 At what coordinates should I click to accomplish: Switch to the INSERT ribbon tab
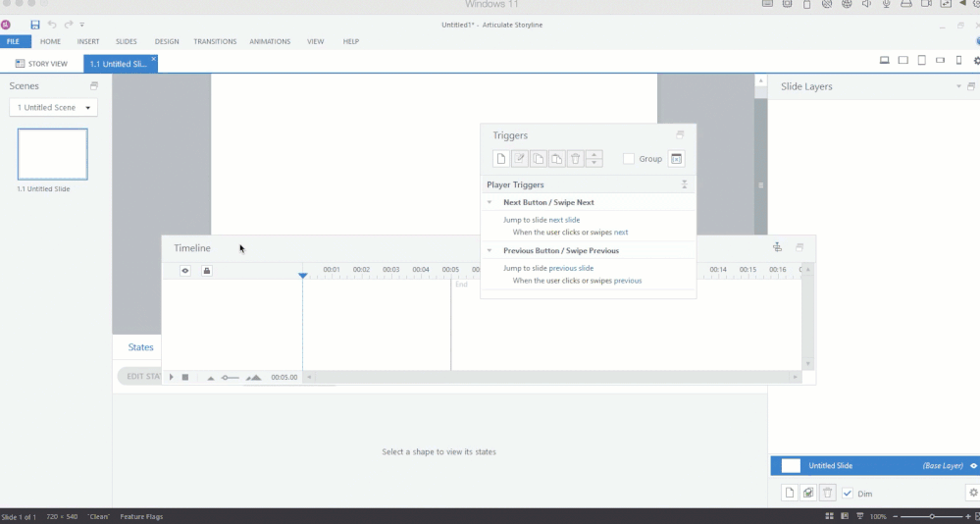click(88, 41)
